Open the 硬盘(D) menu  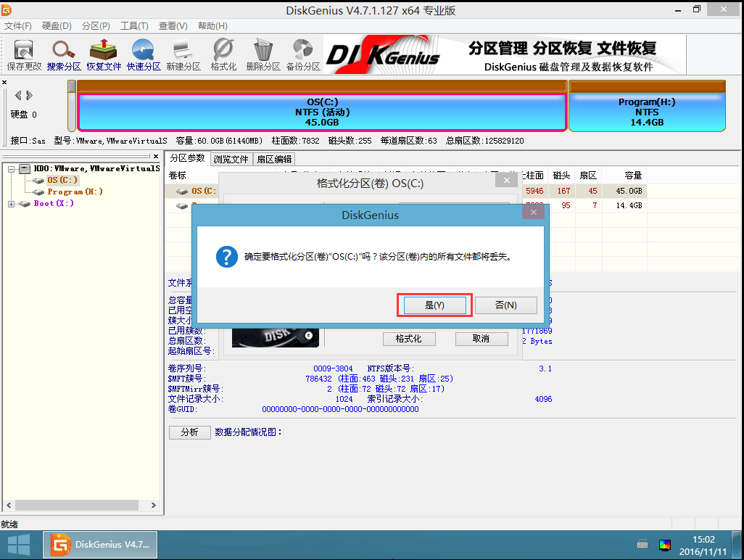(x=57, y=26)
